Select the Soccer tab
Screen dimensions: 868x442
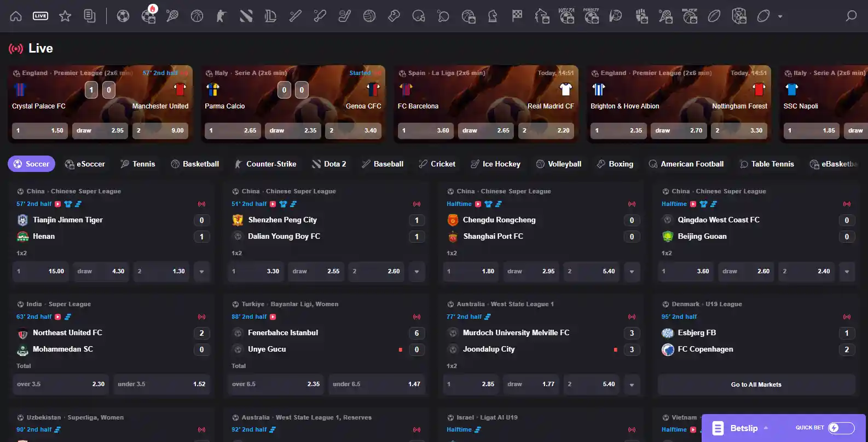(x=31, y=164)
